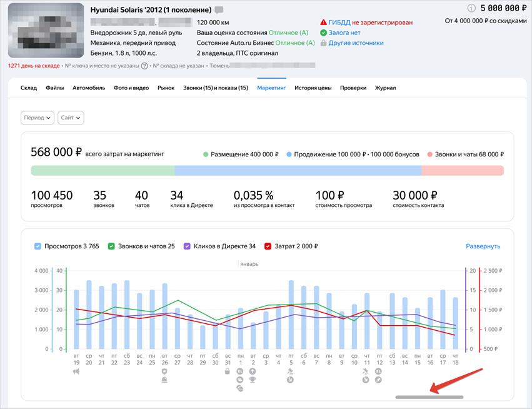Click the shopping basket icon under Sunday 31
The width and height of the screenshot is (532, 409).
point(228,371)
